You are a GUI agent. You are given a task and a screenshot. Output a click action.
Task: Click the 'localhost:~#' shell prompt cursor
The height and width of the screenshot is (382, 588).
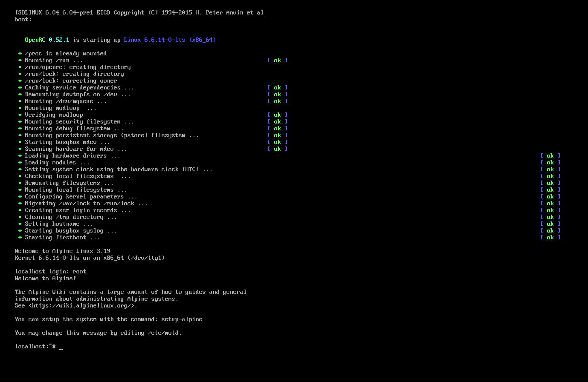point(61,347)
